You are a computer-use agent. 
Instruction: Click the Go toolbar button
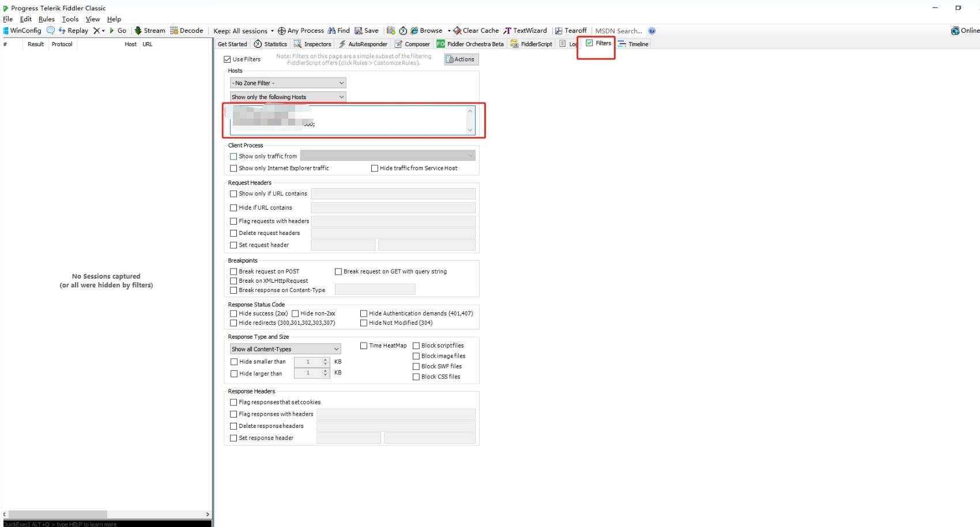click(x=118, y=31)
